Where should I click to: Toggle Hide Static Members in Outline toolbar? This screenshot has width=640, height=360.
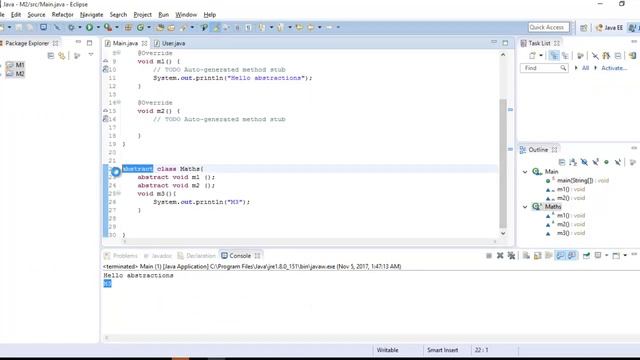tap(596, 162)
